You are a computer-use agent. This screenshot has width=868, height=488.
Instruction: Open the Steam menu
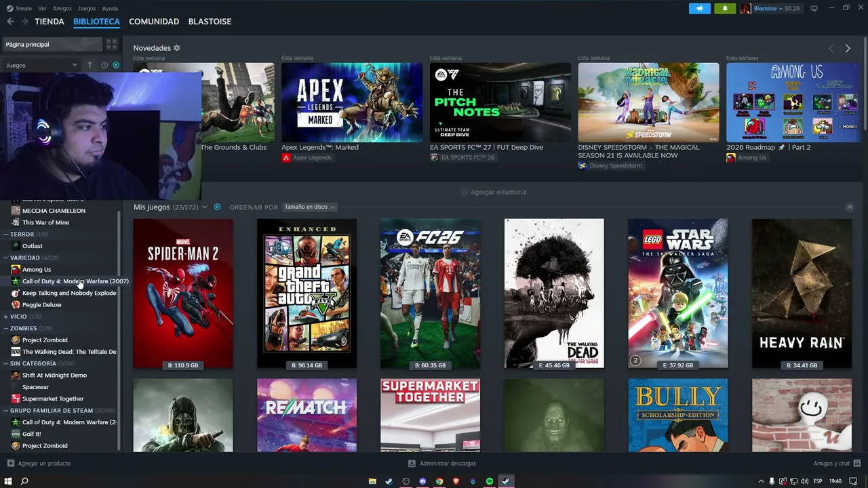tap(19, 8)
